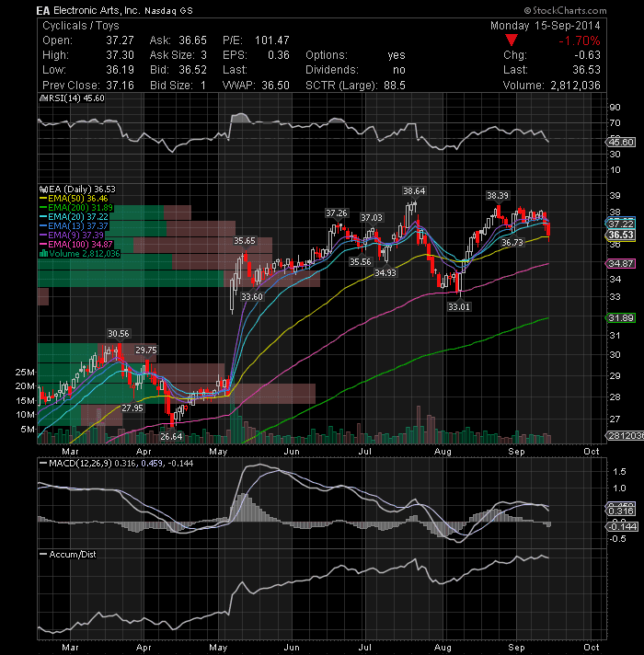Click the Low value 36.19
This screenshot has height=655, width=644.
click(120, 69)
